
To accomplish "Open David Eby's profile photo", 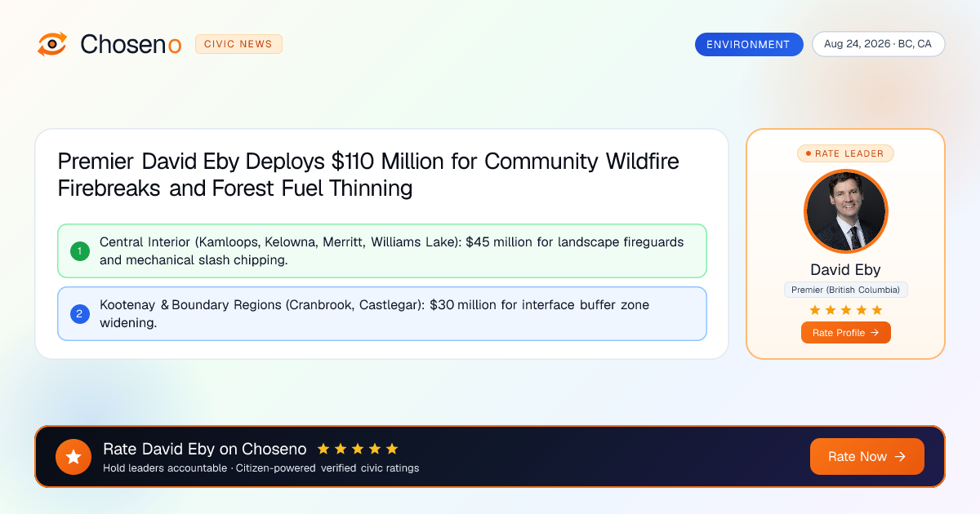I will [845, 211].
